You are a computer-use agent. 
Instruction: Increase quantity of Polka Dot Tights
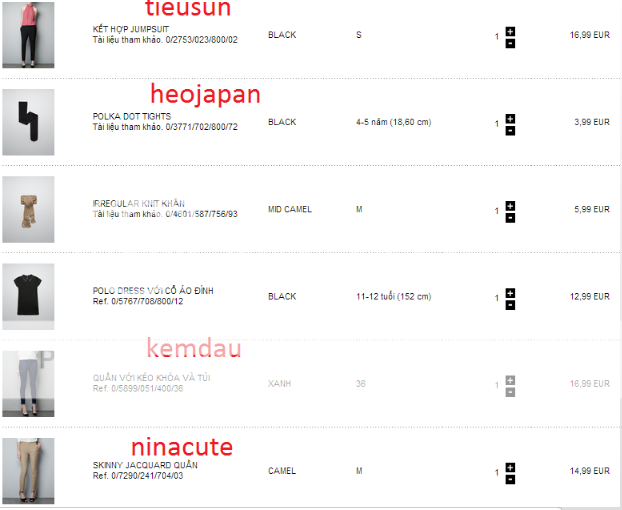click(x=510, y=119)
